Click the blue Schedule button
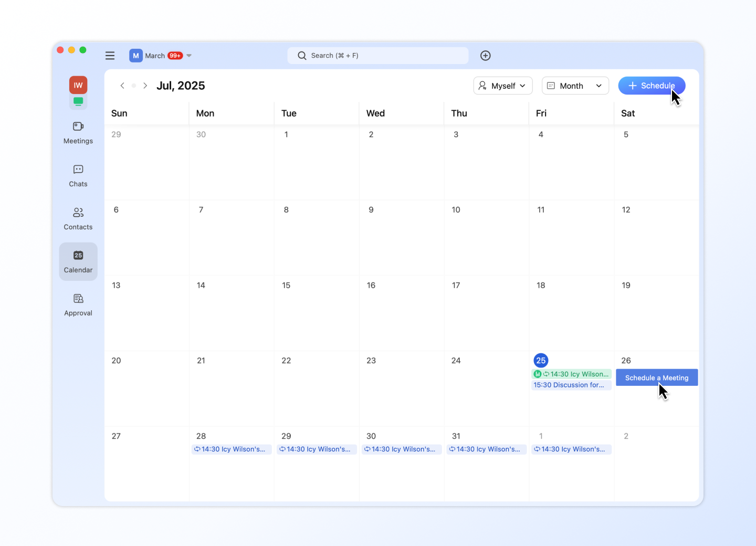 click(651, 86)
